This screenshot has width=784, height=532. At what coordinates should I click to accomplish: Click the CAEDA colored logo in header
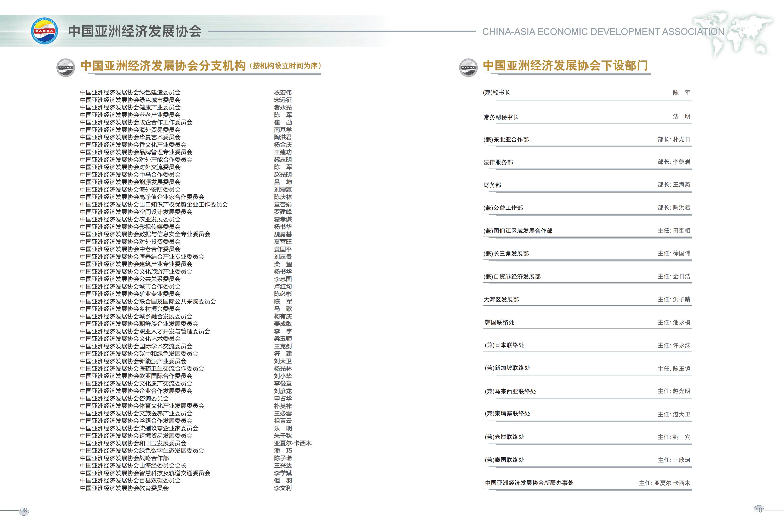45,31
